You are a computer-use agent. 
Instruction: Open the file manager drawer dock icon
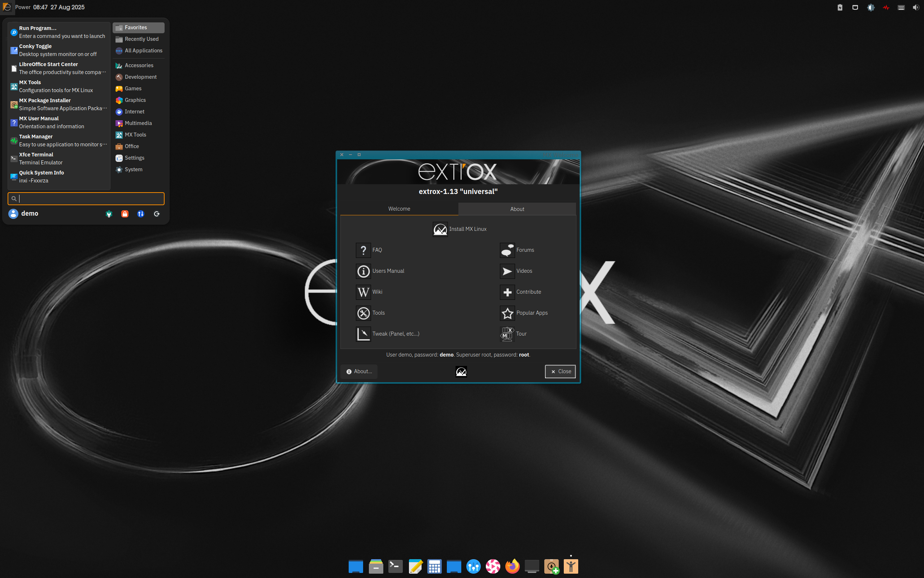[376, 566]
